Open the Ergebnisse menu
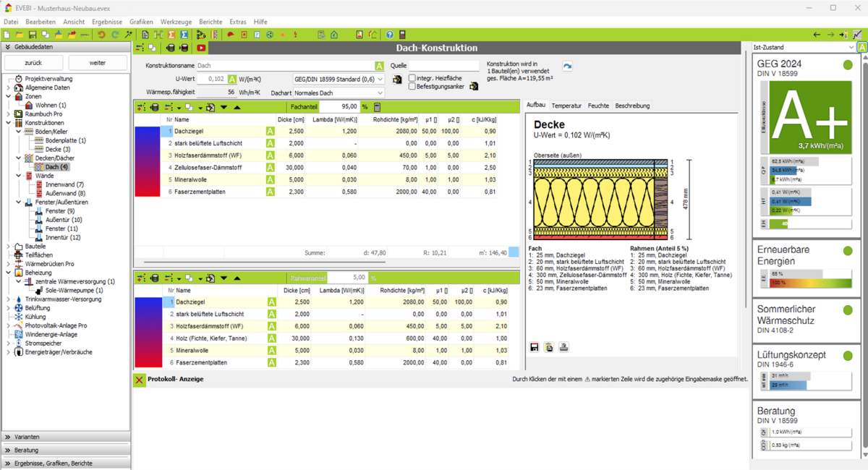Screen dimensions: 868x470 pyautogui.click(x=107, y=22)
